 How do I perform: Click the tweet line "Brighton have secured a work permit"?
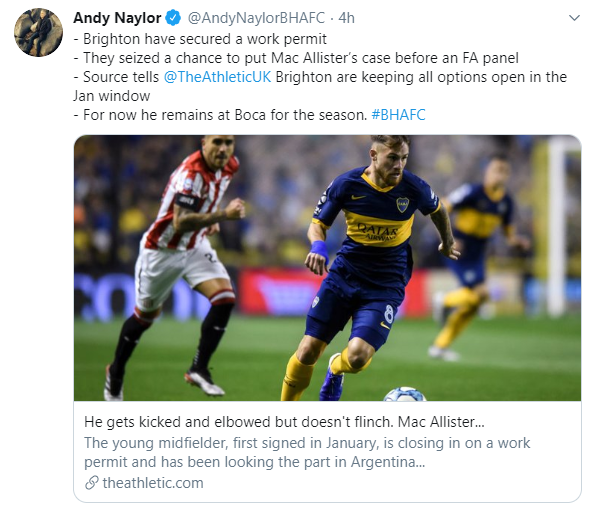(200, 39)
